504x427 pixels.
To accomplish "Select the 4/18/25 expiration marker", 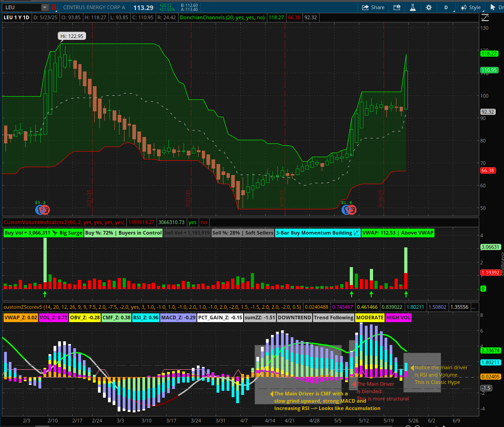I will click(x=282, y=197).
